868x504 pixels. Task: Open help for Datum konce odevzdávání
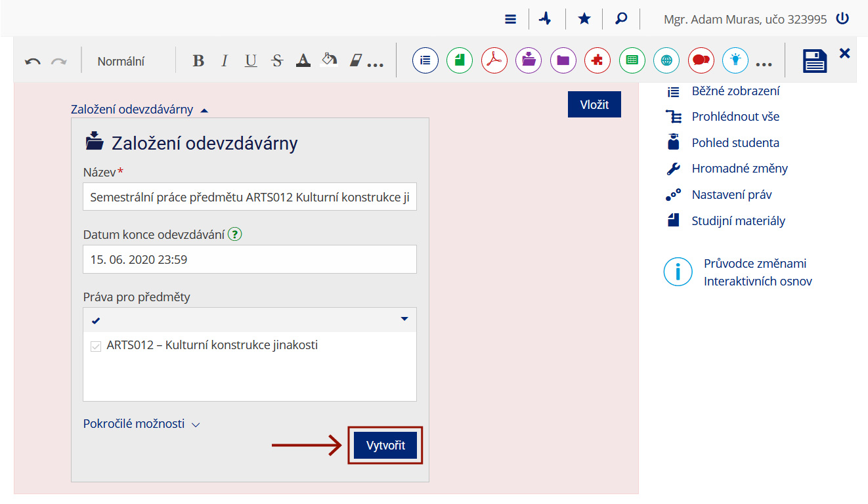pyautogui.click(x=235, y=234)
